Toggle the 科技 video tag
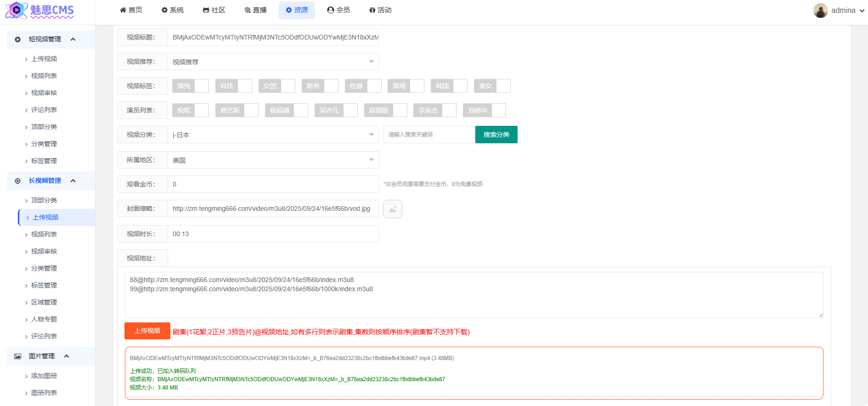 coord(234,86)
